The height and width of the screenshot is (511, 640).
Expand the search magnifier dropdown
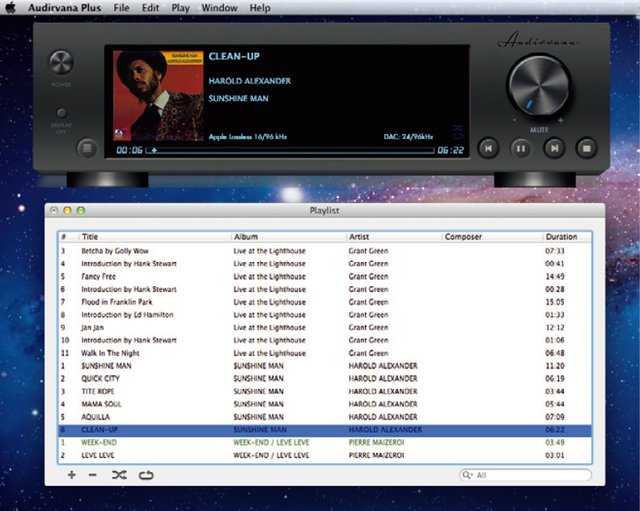click(x=468, y=475)
